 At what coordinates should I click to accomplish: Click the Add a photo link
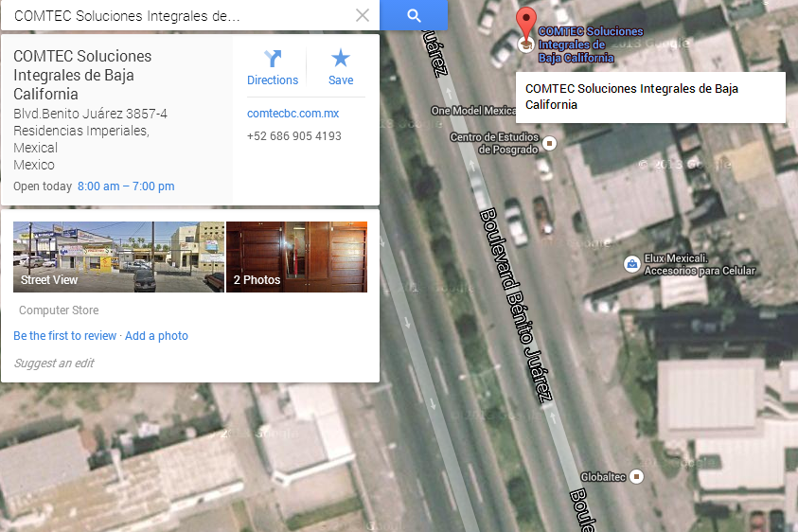(157, 336)
